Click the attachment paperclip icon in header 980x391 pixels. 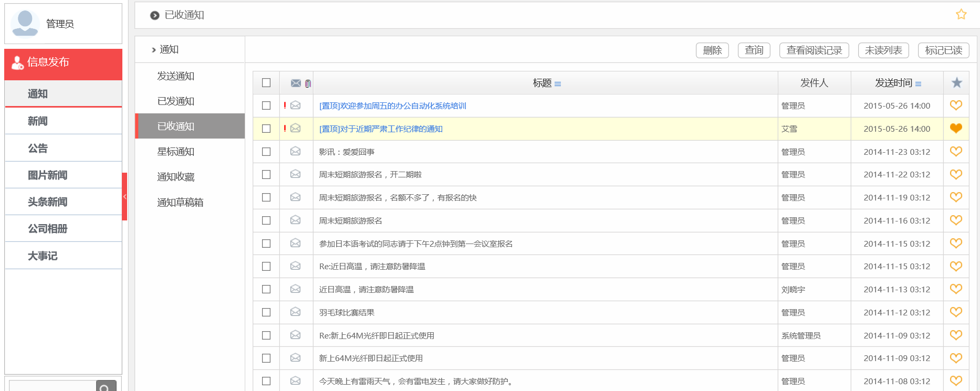click(x=308, y=83)
